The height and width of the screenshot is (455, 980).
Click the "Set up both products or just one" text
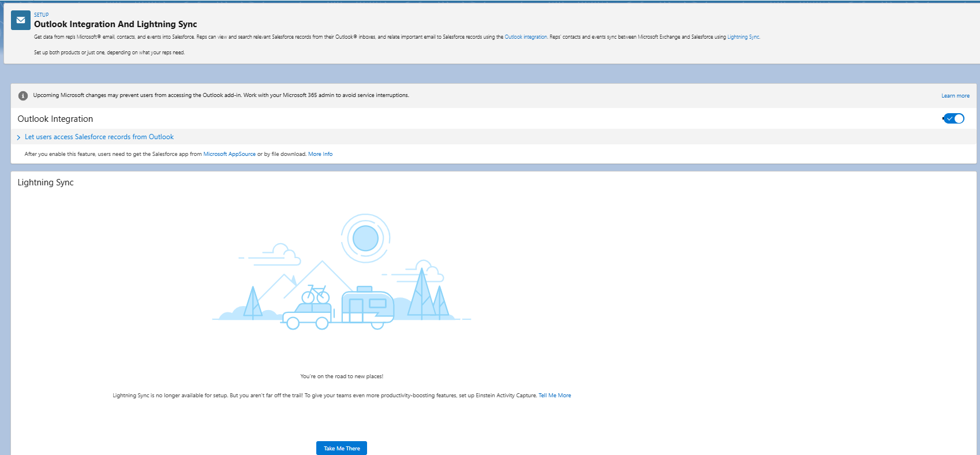pyautogui.click(x=109, y=53)
